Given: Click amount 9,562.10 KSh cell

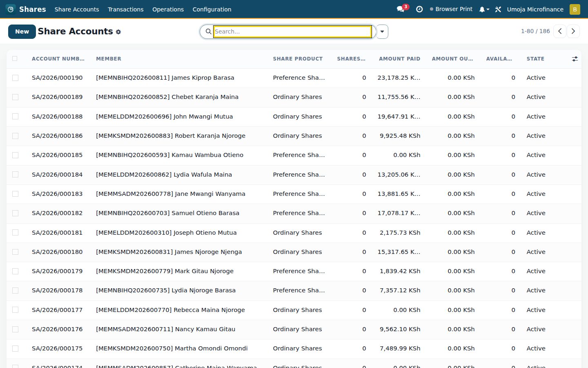Looking at the screenshot, I should click(x=400, y=329).
